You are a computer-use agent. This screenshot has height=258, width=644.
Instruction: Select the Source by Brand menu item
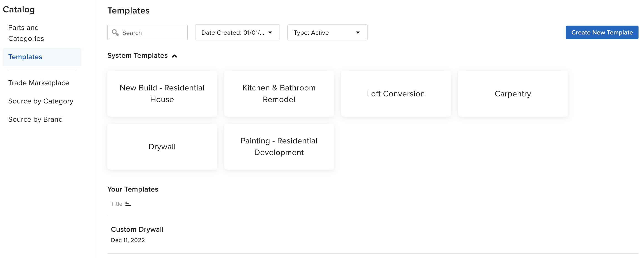click(x=35, y=119)
